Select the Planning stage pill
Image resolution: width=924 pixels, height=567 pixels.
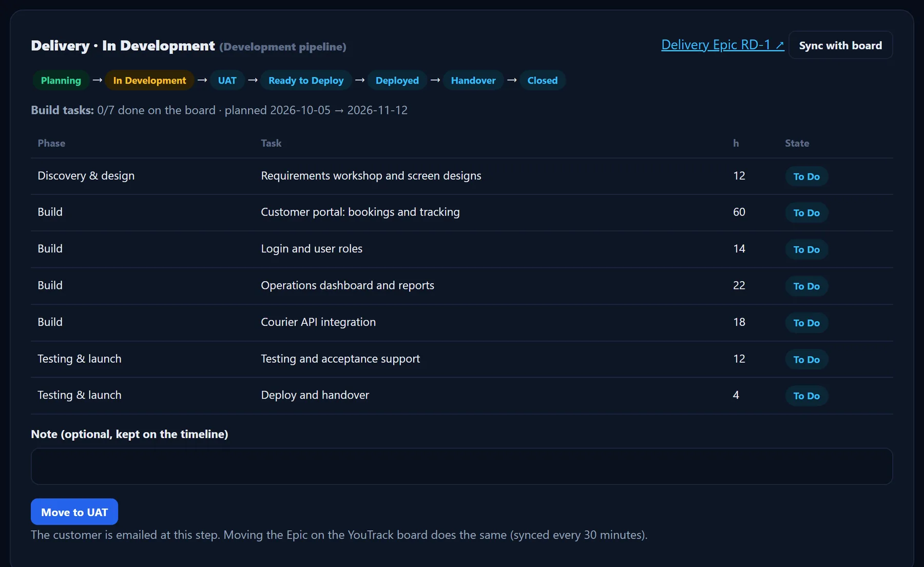tap(61, 81)
